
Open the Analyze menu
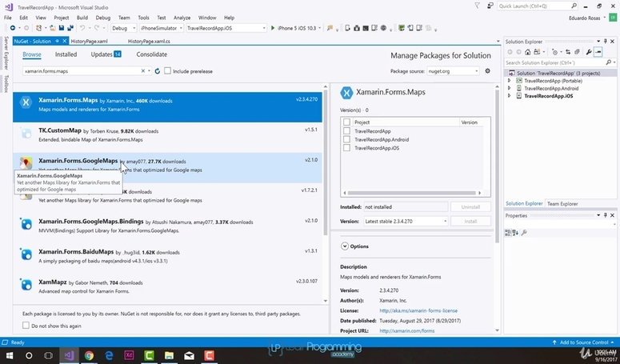(182, 18)
